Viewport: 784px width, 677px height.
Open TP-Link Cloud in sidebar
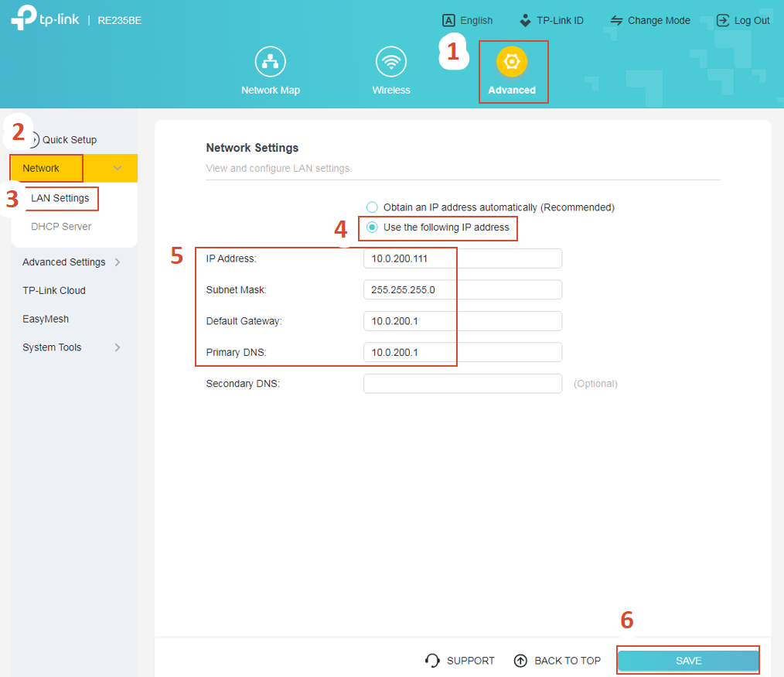(x=54, y=291)
